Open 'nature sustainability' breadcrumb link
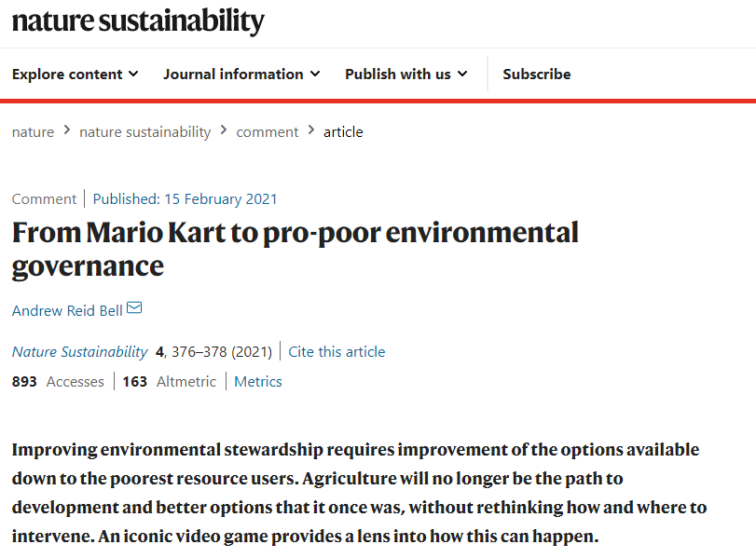This screenshot has width=756, height=558. point(145,132)
